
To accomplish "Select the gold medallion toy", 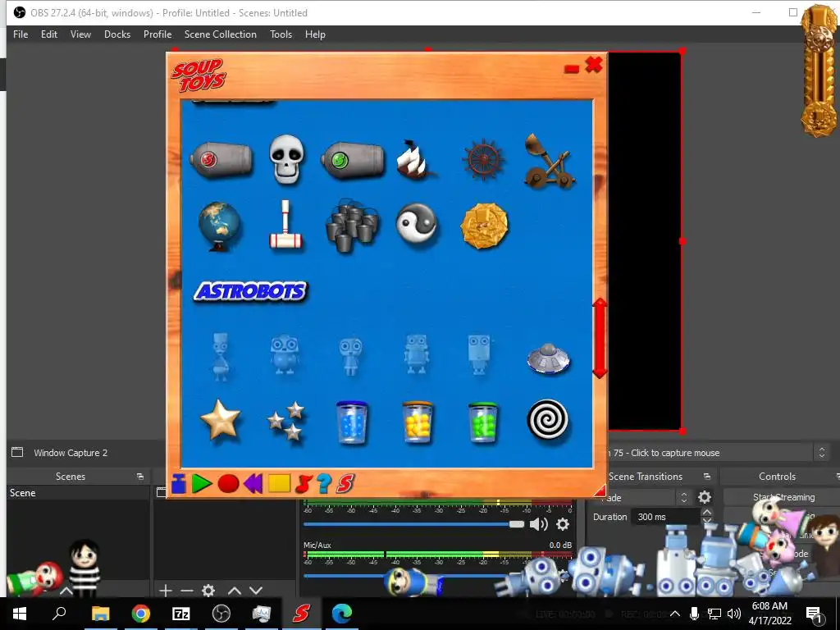I will (x=484, y=226).
